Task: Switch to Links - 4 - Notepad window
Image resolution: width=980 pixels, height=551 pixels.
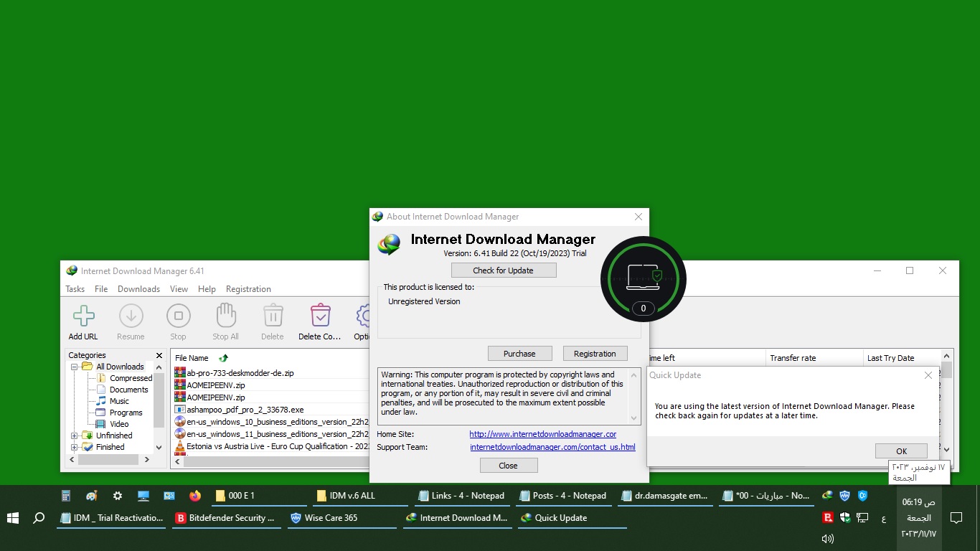Action: pyautogui.click(x=463, y=496)
